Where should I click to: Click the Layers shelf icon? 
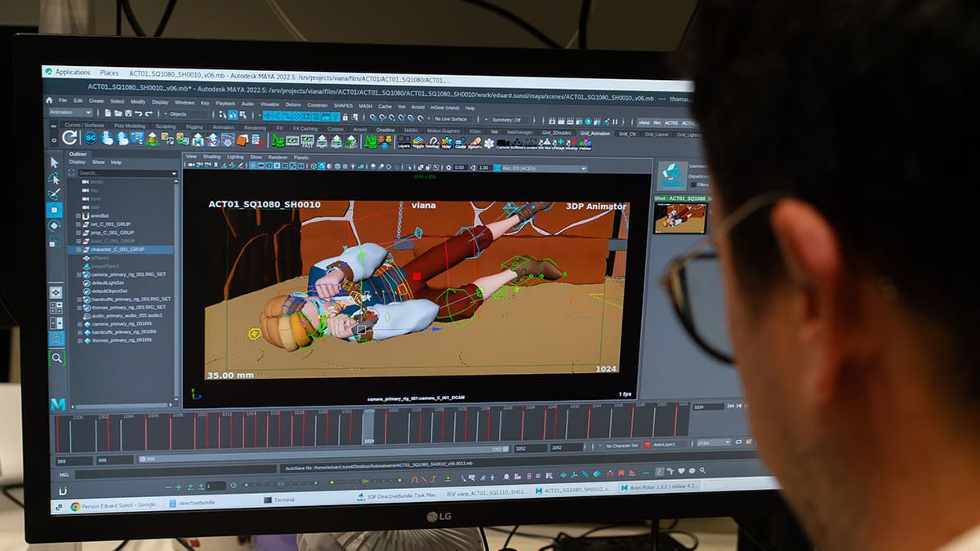click(403, 144)
